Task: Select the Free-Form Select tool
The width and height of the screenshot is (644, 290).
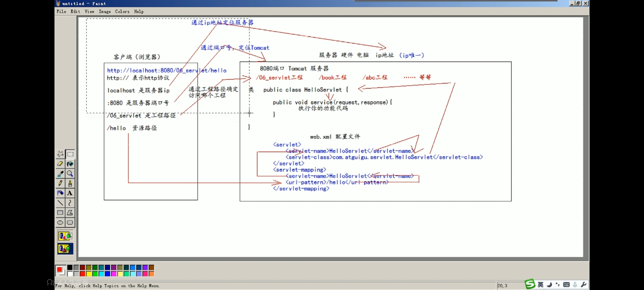Action: click(x=60, y=154)
